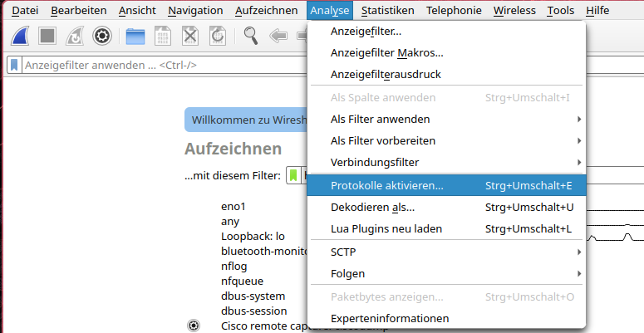
Task: Select Lua Plugins neu laden
Action: coord(446,228)
